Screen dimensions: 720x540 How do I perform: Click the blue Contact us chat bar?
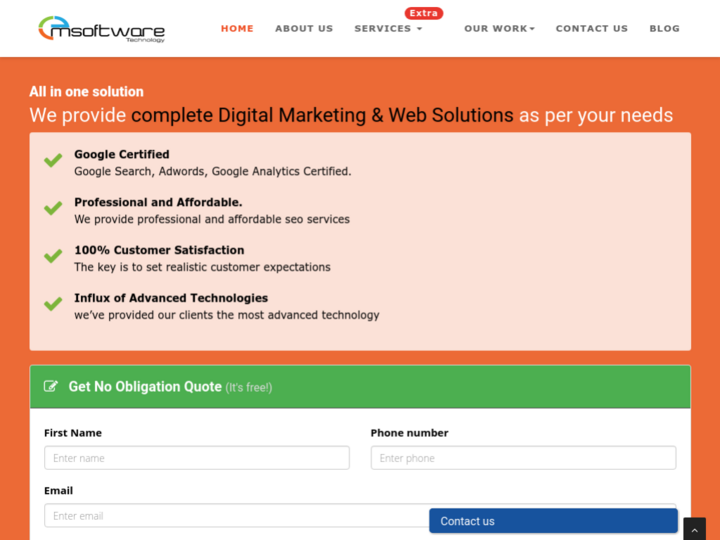(x=553, y=521)
